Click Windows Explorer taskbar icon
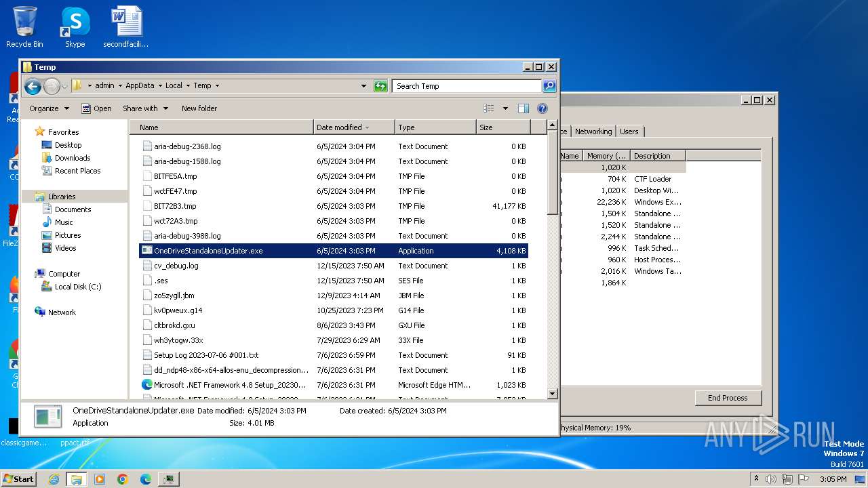The height and width of the screenshot is (488, 868). coord(76,479)
